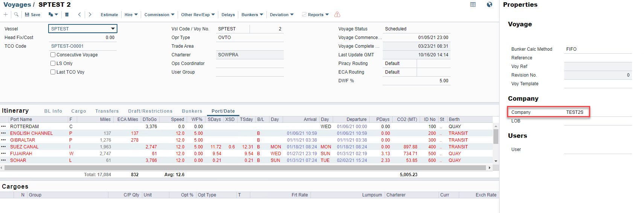Switch to the Bunkers itinerary tab

(192, 111)
